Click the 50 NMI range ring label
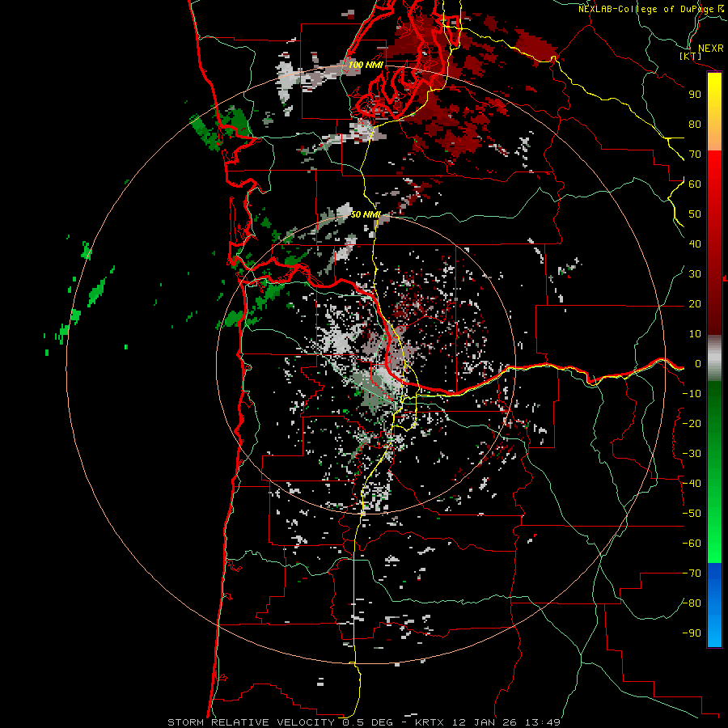This screenshot has width=728, height=728. click(x=366, y=214)
